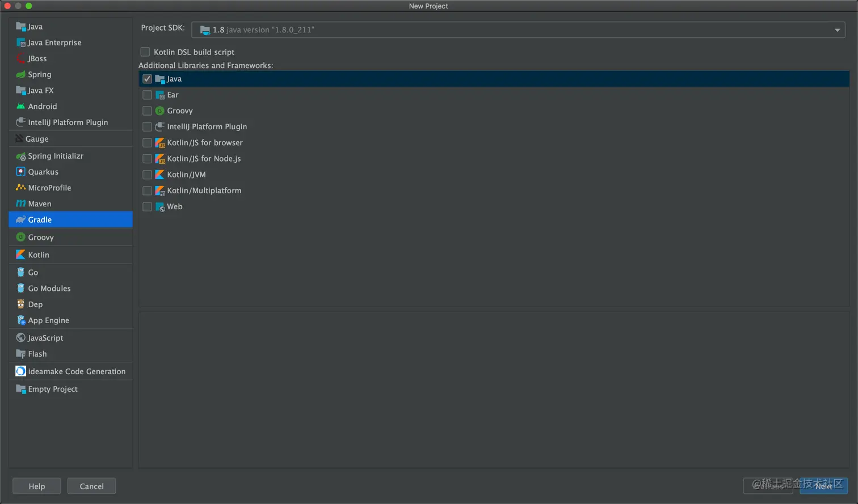
Task: Select the JavaScript globe icon
Action: pos(21,338)
